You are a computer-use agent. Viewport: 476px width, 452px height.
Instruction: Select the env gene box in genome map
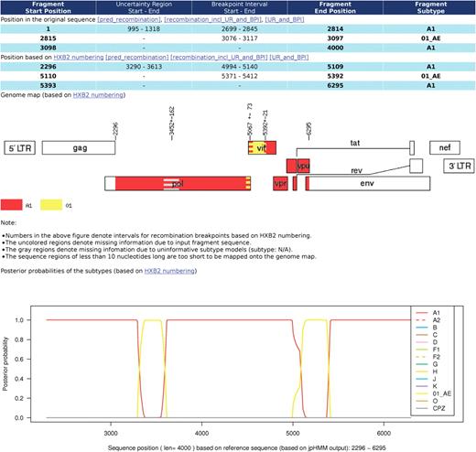367,184
